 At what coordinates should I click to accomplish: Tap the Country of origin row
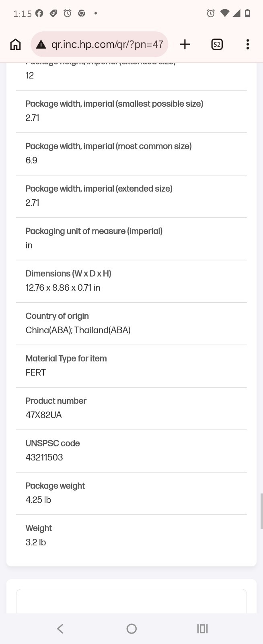click(x=131, y=324)
